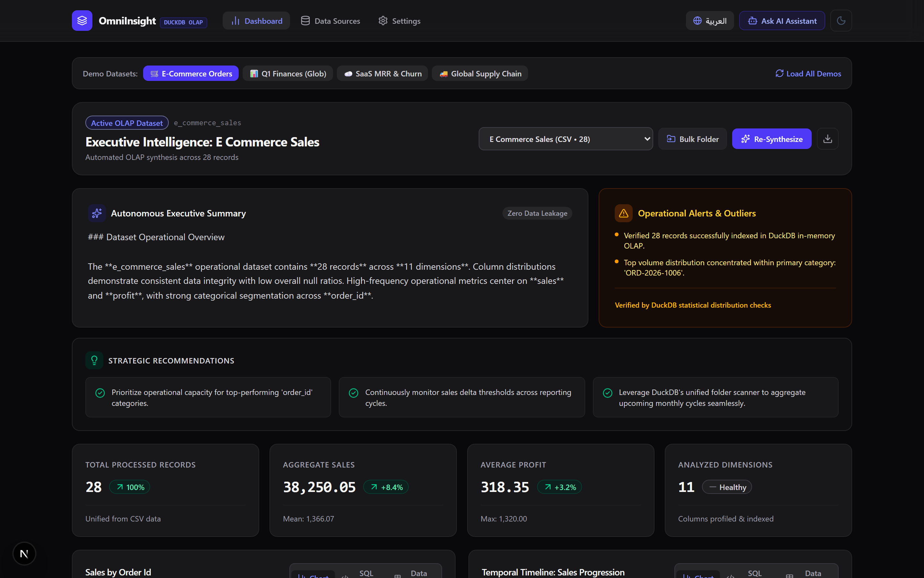924x578 pixels.
Task: Click the Autonomous Executive Summary sparkle icon
Action: coord(97,213)
